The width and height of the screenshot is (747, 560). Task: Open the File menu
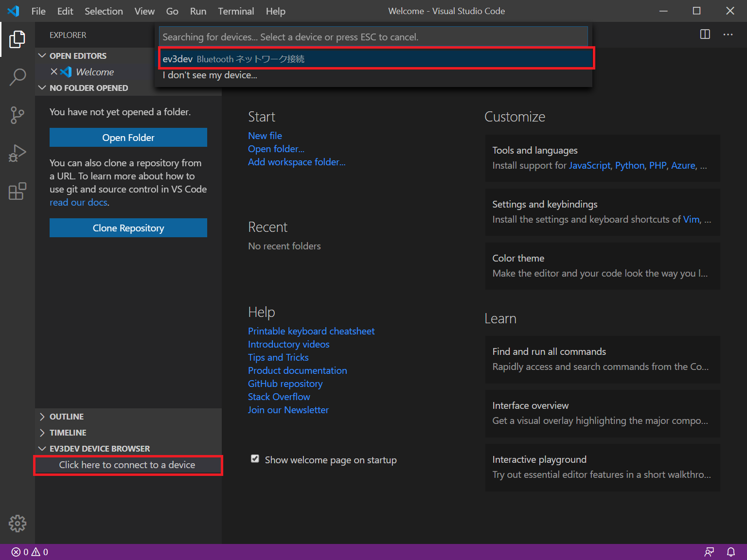click(x=38, y=11)
